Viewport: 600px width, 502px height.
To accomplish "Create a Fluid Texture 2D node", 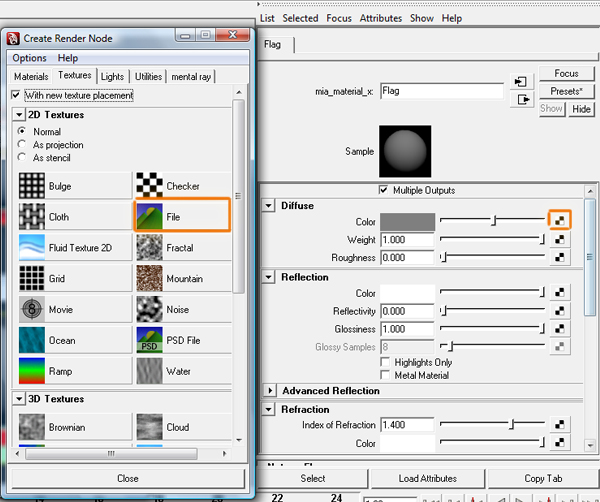I will point(75,248).
